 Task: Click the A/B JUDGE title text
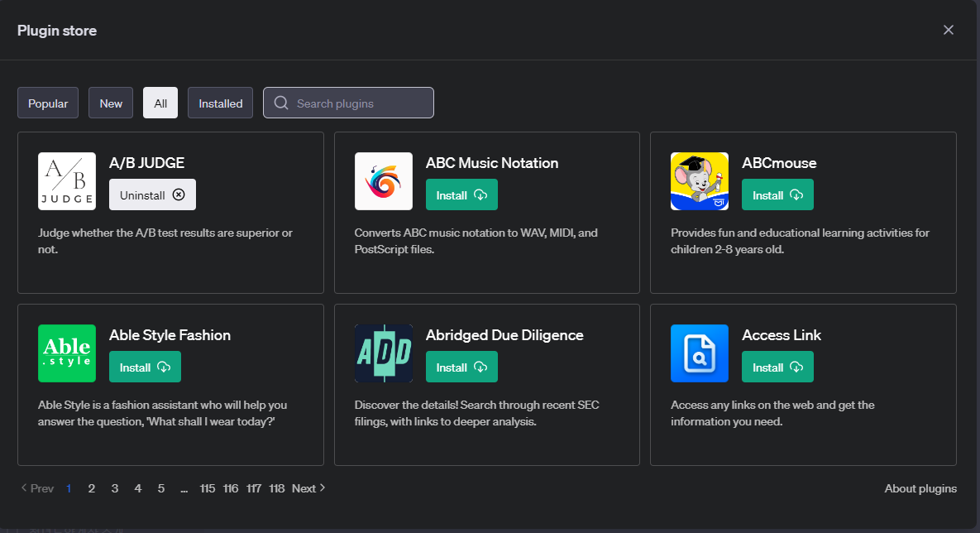pos(147,163)
